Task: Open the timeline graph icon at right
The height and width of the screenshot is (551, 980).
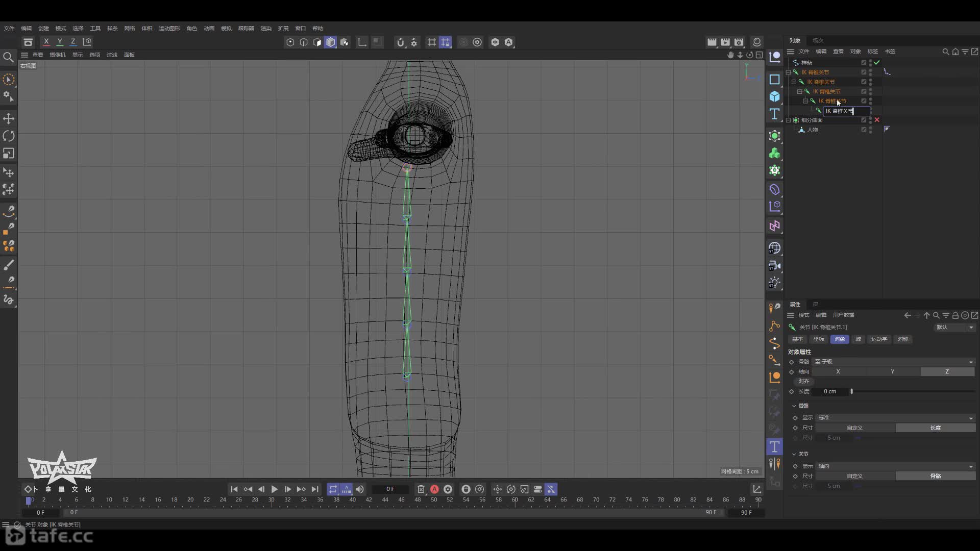Action: [757, 489]
